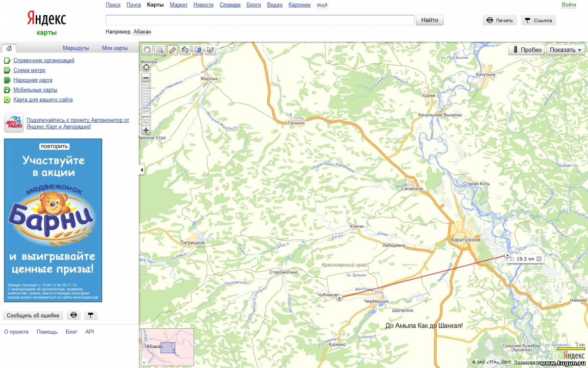Open Видео in top navigation
This screenshot has width=588, height=368.
click(275, 5)
